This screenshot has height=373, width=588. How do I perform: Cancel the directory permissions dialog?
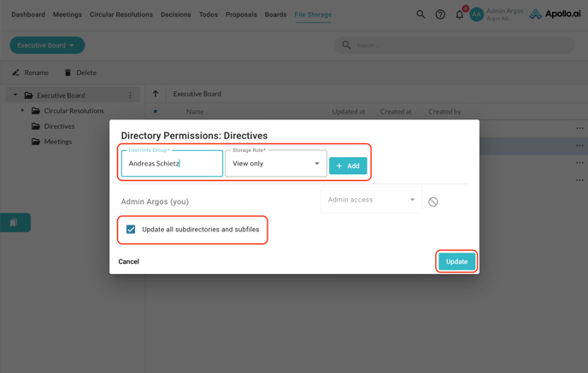129,261
